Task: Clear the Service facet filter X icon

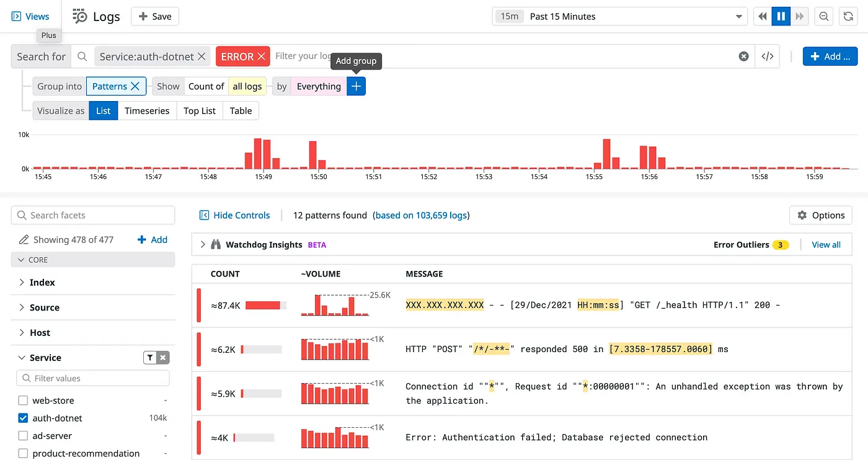Action: tap(163, 358)
